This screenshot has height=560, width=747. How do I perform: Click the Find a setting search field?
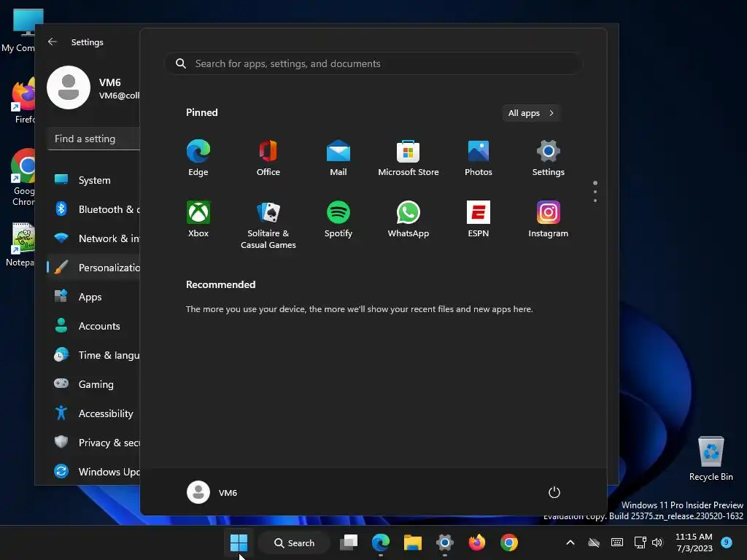[x=94, y=139]
